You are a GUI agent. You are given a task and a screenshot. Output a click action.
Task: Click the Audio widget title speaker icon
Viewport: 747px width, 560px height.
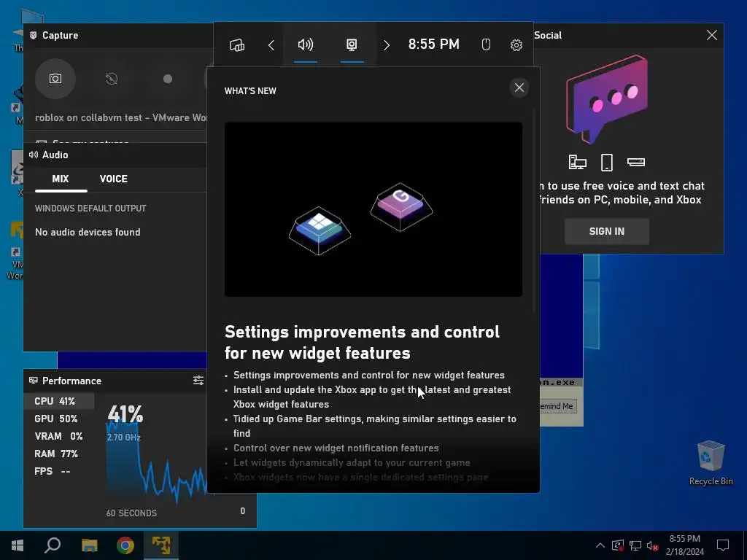(34, 155)
